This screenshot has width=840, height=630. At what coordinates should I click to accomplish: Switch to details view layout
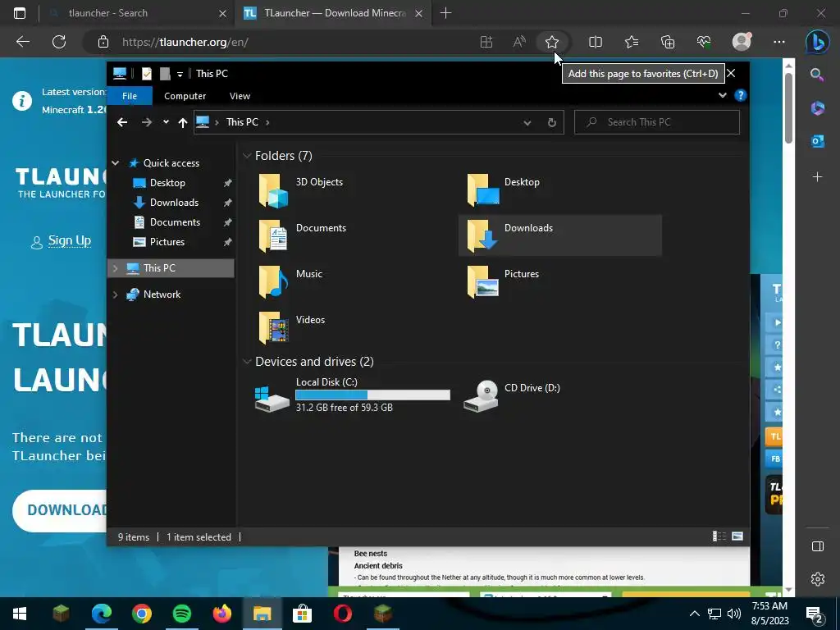click(x=719, y=536)
